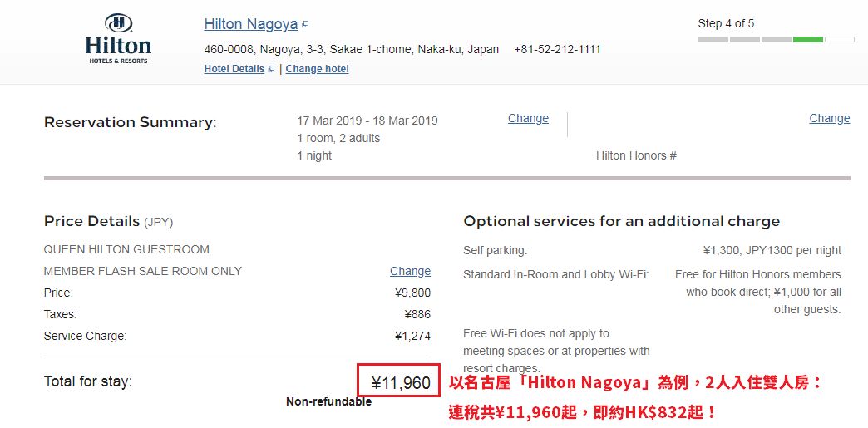The height and width of the screenshot is (428, 868).
Task: Change the Member Flash Sale room rate
Action: (x=410, y=271)
